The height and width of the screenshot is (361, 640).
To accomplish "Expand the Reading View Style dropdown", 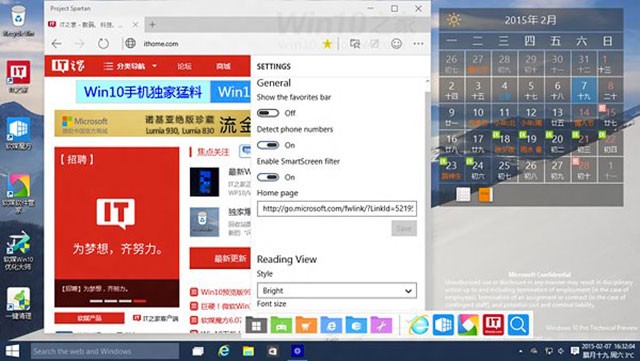I will tap(337, 291).
